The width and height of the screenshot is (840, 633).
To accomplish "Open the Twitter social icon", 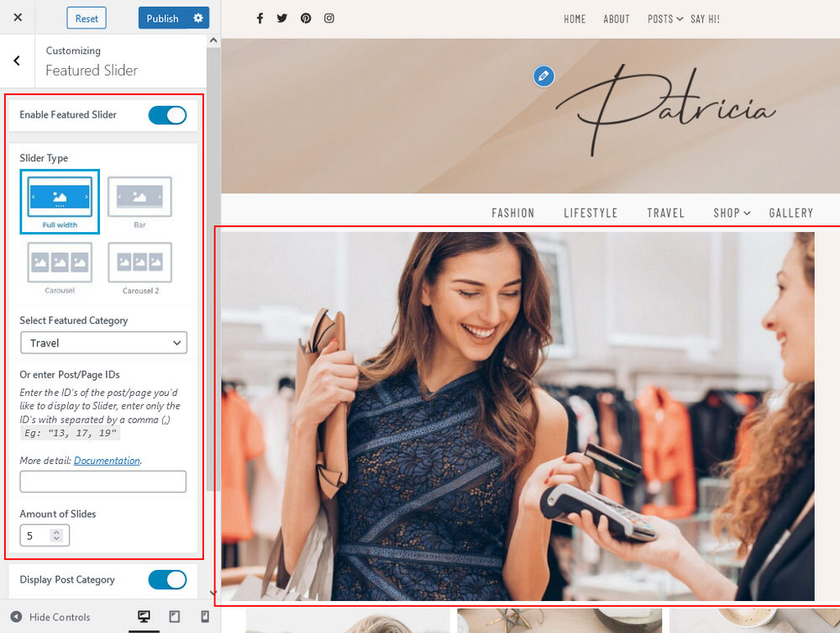I will [281, 18].
